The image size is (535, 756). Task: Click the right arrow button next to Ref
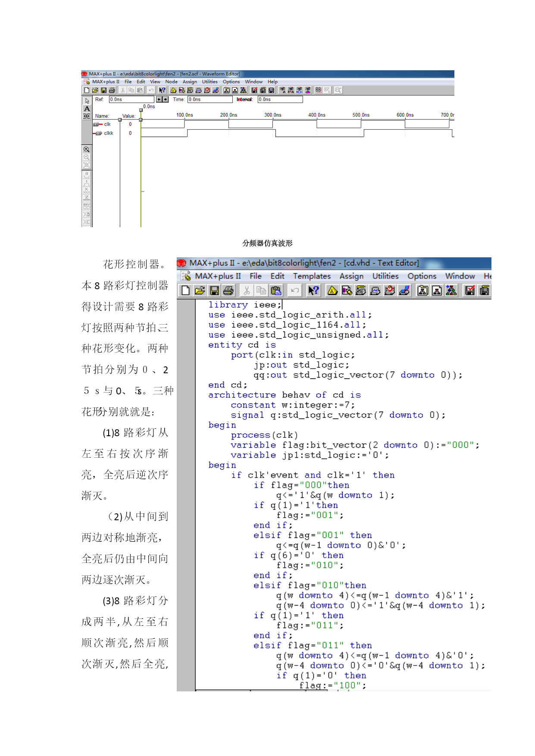tap(166, 100)
